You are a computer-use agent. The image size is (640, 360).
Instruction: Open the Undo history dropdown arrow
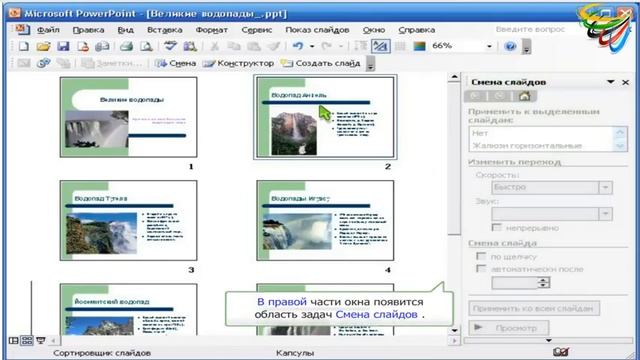[312, 46]
